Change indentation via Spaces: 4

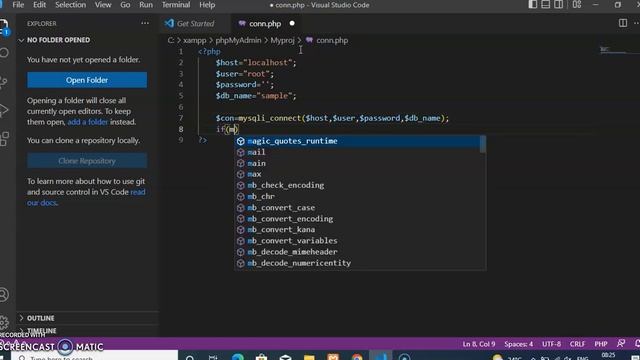tap(518, 344)
